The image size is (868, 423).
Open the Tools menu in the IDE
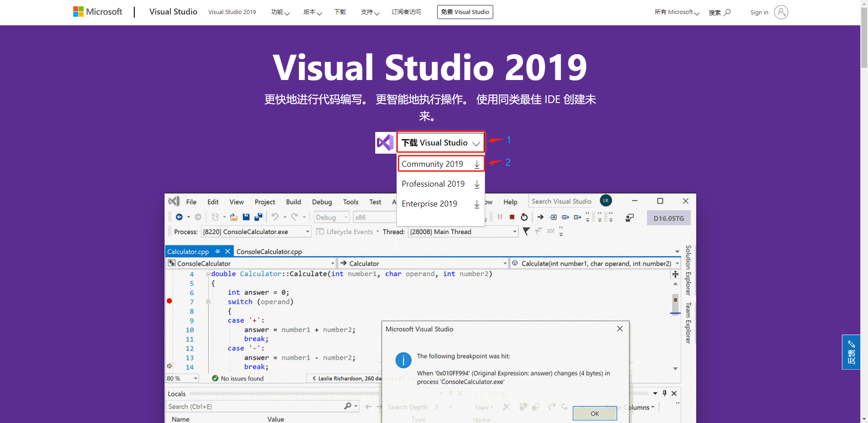tap(350, 202)
